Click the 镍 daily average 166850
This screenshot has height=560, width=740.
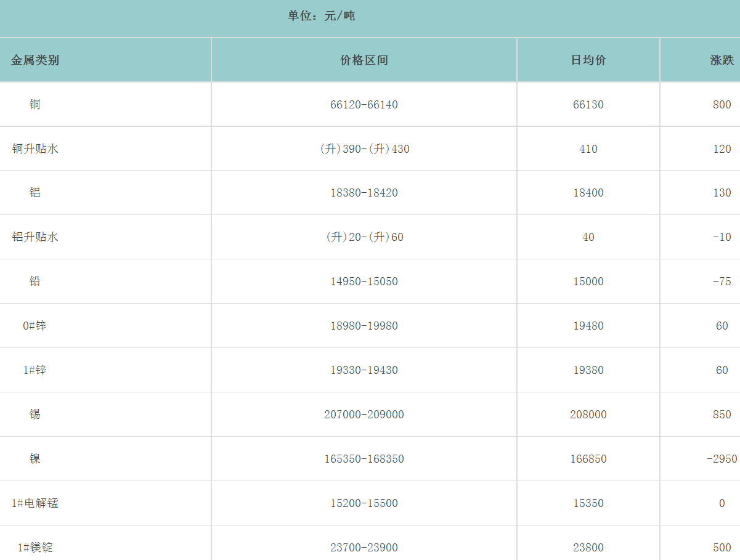tap(588, 459)
